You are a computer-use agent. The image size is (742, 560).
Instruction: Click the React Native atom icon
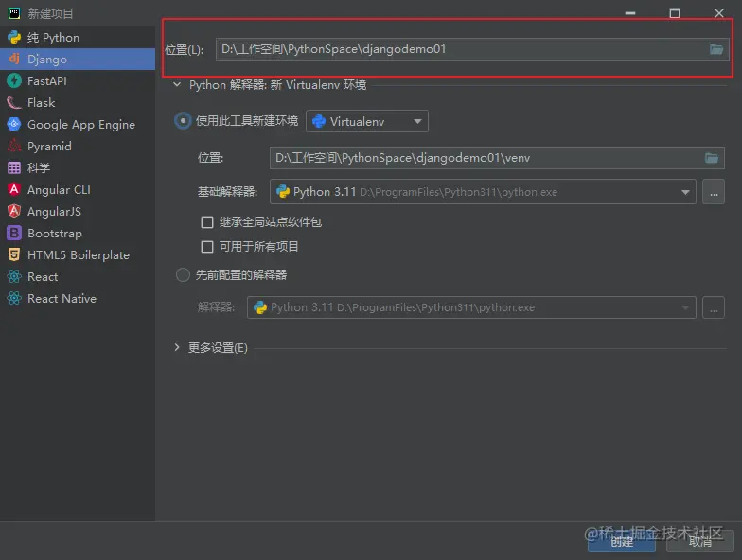pos(14,298)
